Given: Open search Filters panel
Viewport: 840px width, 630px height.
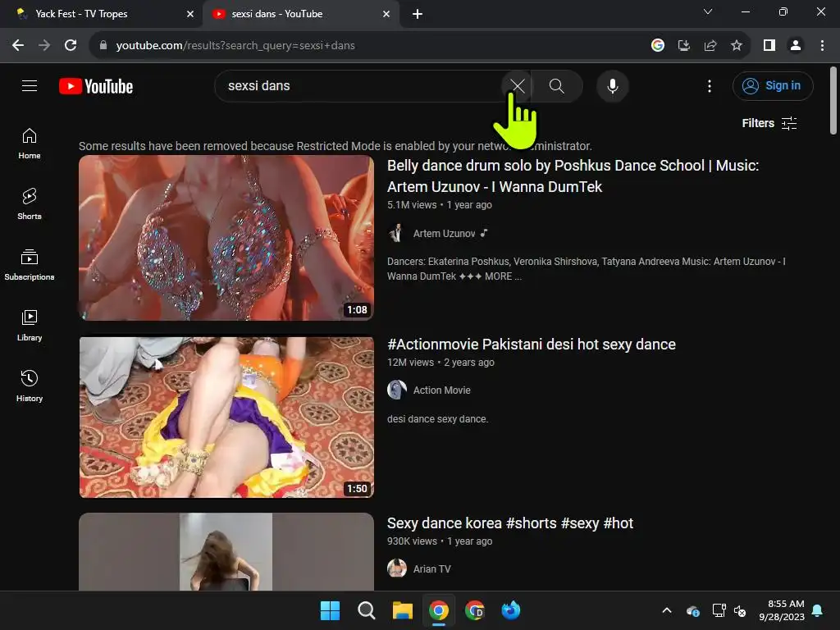Looking at the screenshot, I should pos(769,123).
